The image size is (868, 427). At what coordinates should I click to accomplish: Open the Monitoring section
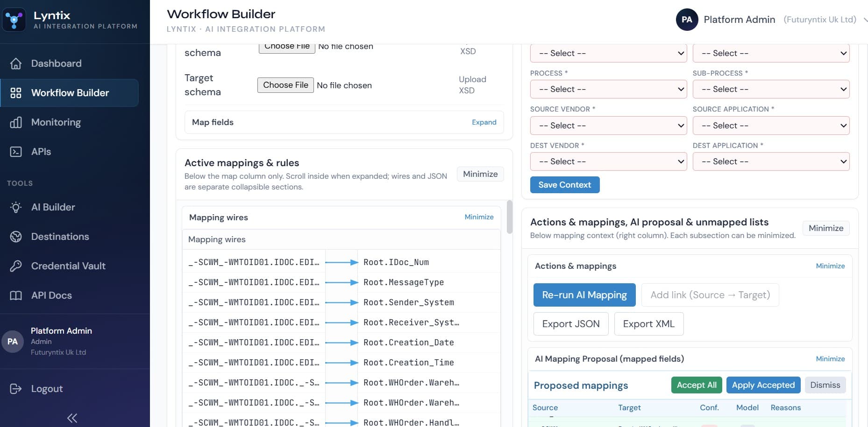69,122
